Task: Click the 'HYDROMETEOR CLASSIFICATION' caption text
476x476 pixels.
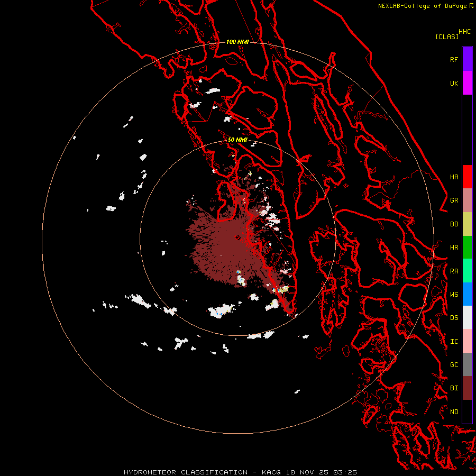Action: [x=186, y=472]
